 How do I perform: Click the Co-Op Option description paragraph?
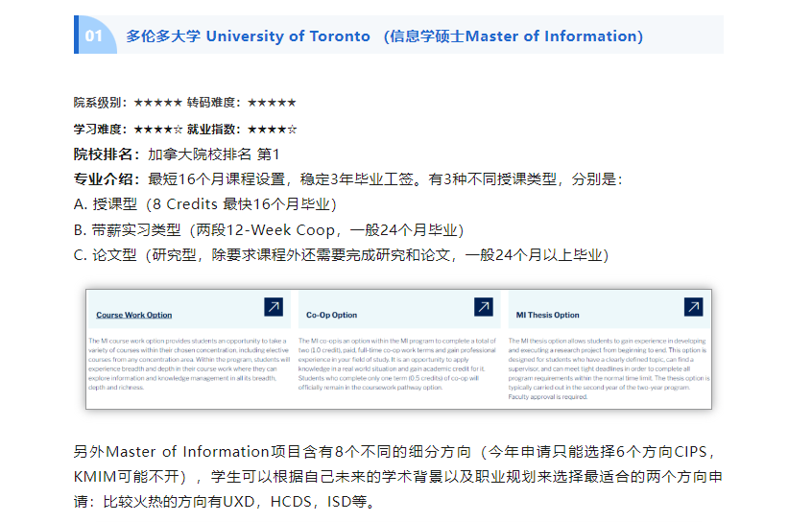pyautogui.click(x=397, y=364)
